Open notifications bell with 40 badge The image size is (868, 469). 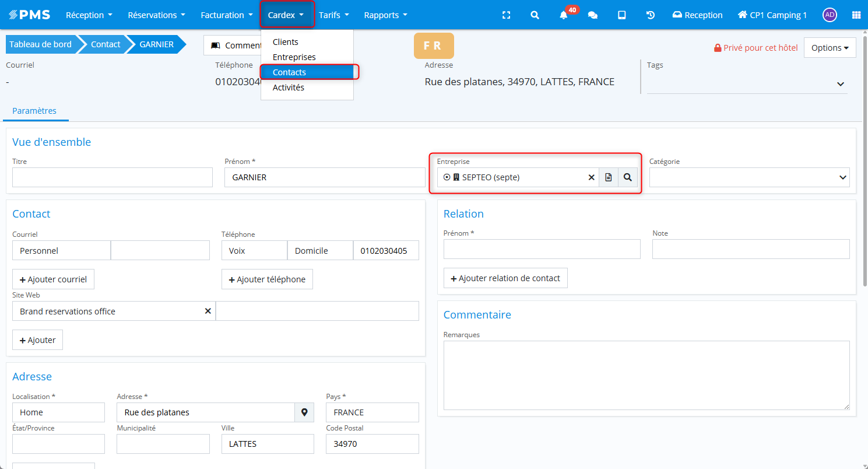tap(564, 15)
